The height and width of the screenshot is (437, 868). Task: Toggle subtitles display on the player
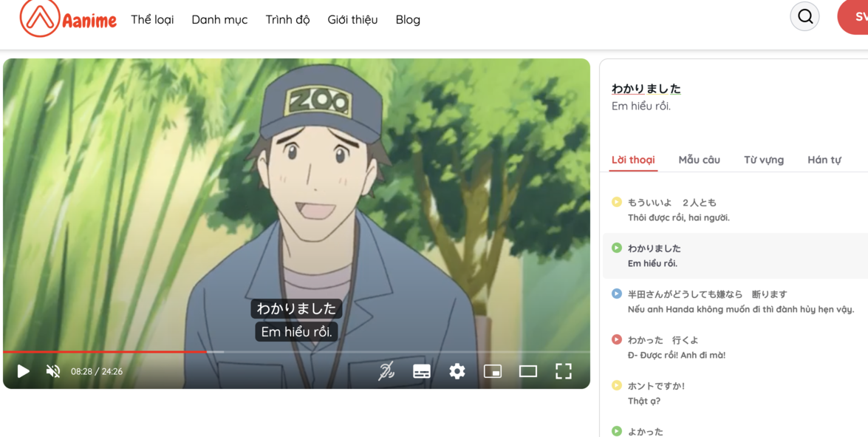422,370
